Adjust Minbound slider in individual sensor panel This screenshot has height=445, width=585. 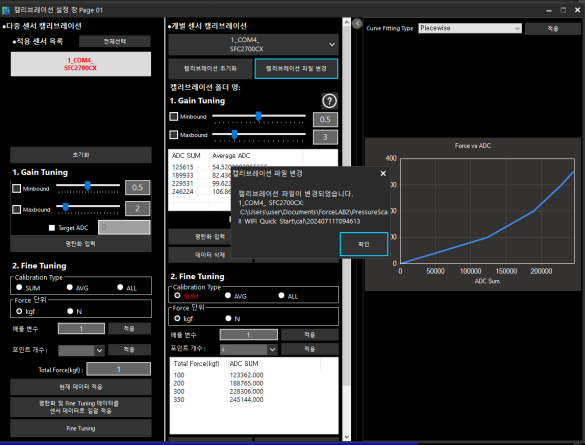tap(258, 116)
